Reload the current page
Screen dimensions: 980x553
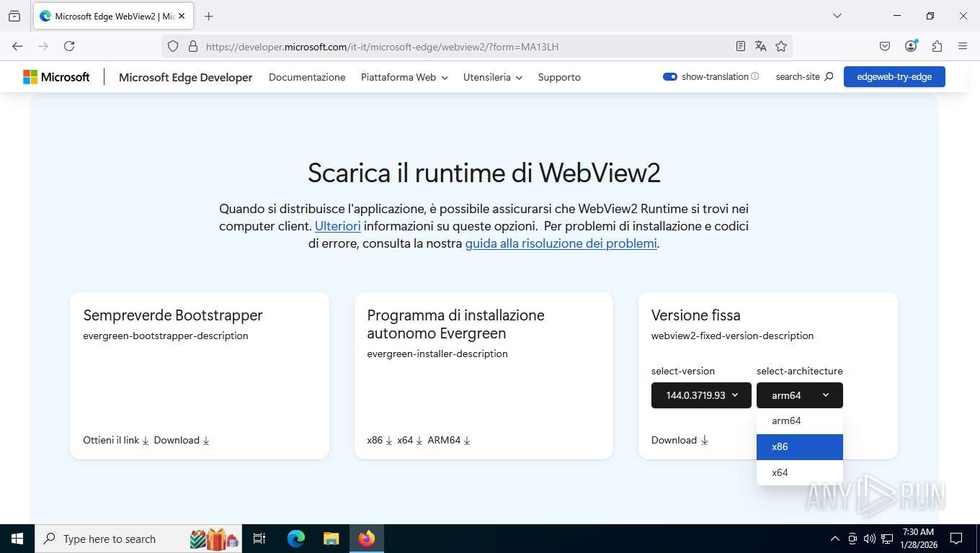point(69,46)
